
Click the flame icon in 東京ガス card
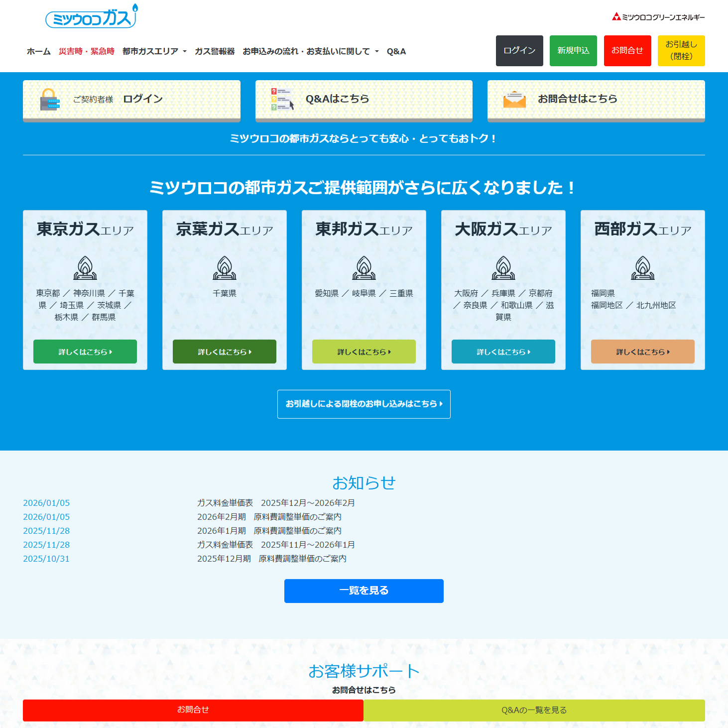(x=85, y=268)
